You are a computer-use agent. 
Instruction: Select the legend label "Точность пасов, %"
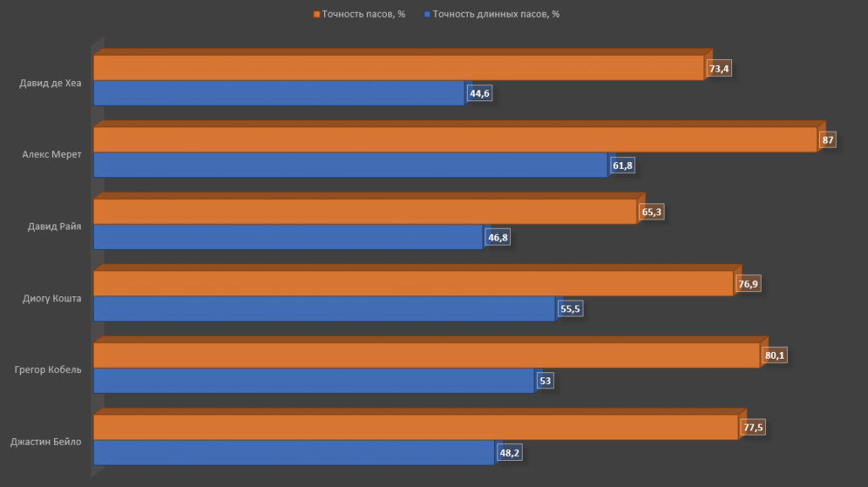coord(364,14)
